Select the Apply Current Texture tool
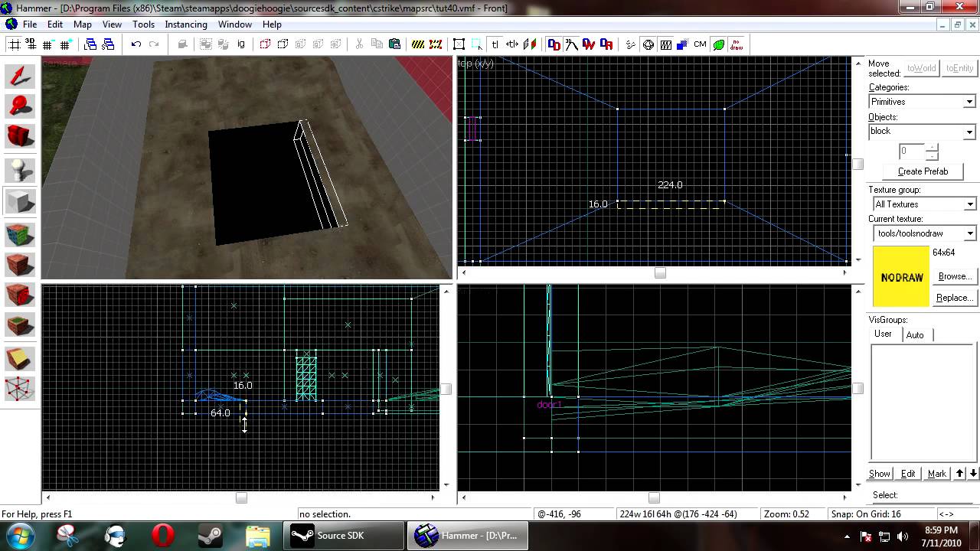The width and height of the screenshot is (980, 551). pyautogui.click(x=20, y=265)
